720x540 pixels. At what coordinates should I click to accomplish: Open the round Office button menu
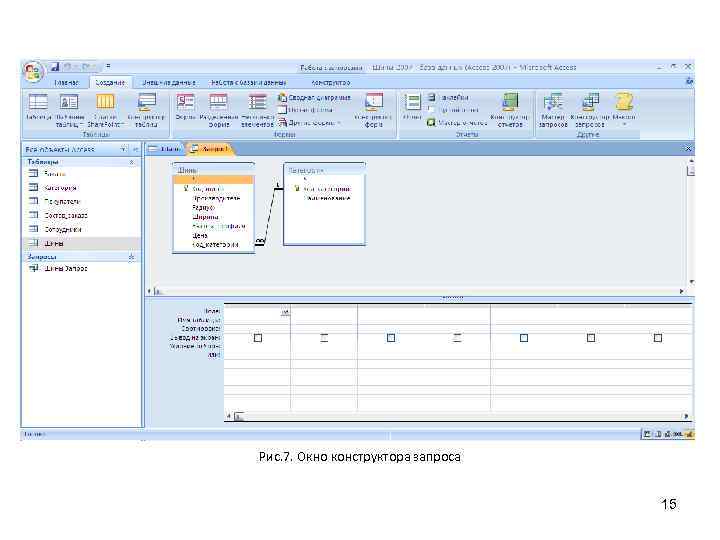coord(33,71)
